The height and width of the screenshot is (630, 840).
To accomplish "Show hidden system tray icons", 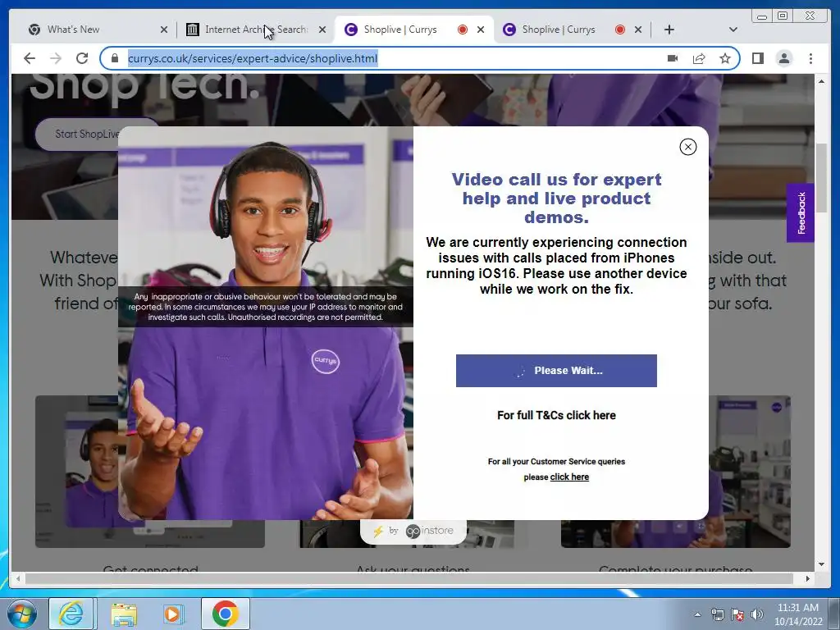I will point(697,614).
